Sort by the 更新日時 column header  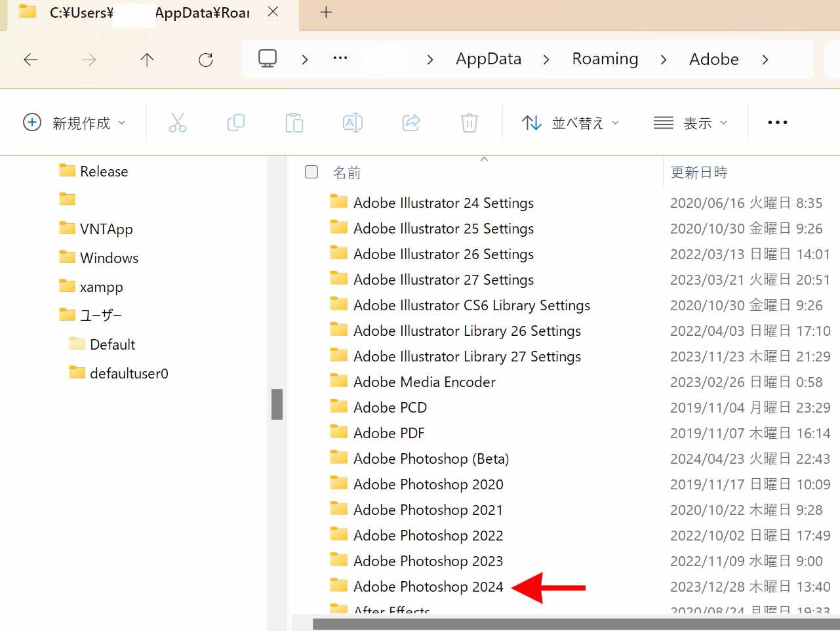(x=699, y=173)
